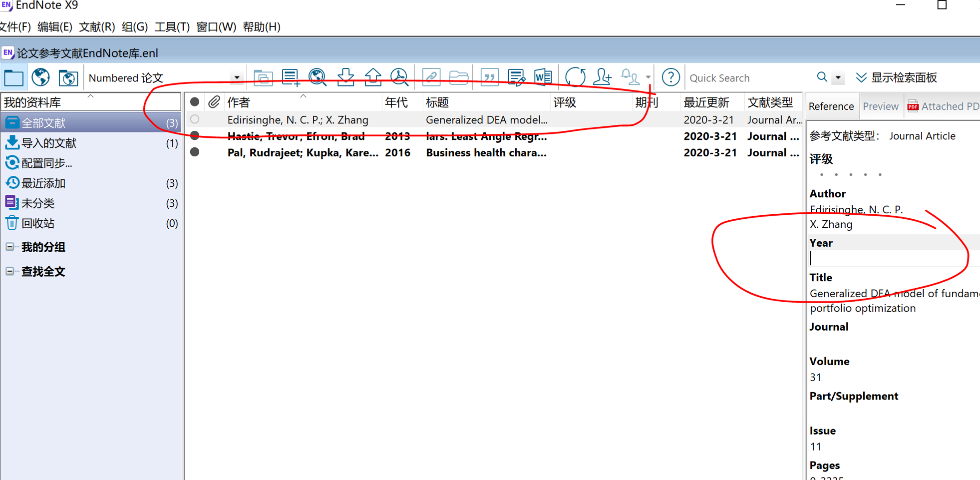Click New Reference toolbar icon
Viewport: 980px width, 480px height.
pos(290,77)
